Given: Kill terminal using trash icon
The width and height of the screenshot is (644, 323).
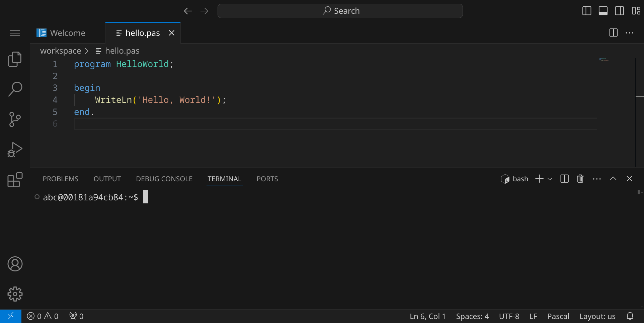Looking at the screenshot, I should [580, 179].
